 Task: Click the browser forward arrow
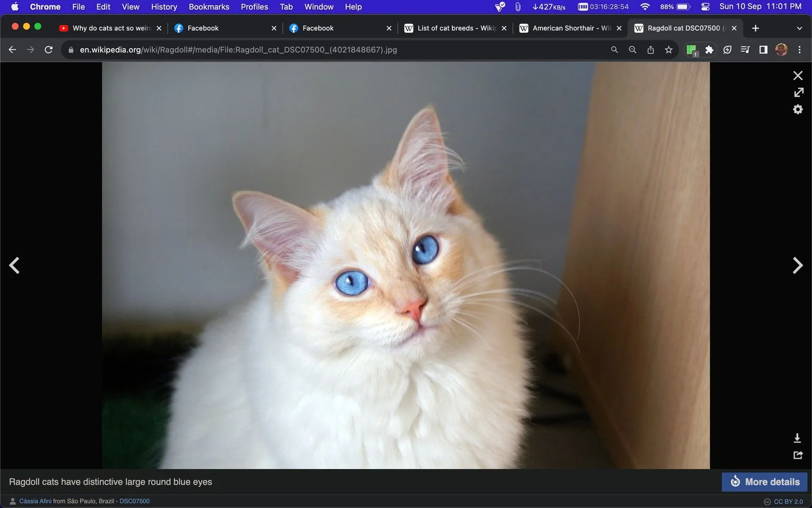pos(31,50)
